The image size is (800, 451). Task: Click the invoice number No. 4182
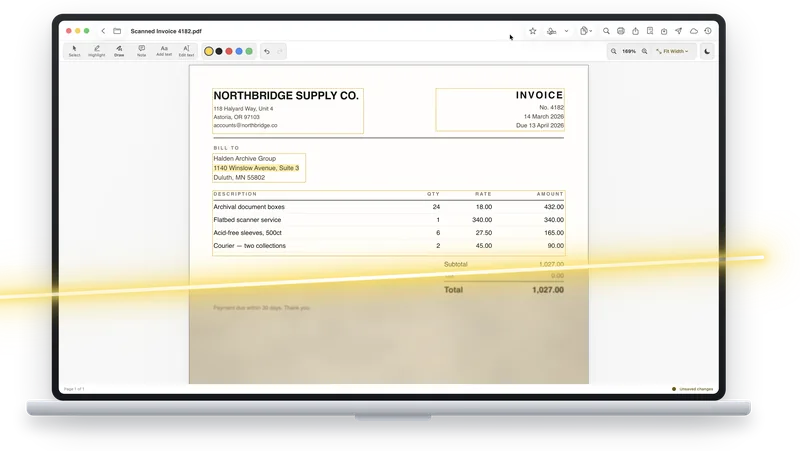pos(552,108)
